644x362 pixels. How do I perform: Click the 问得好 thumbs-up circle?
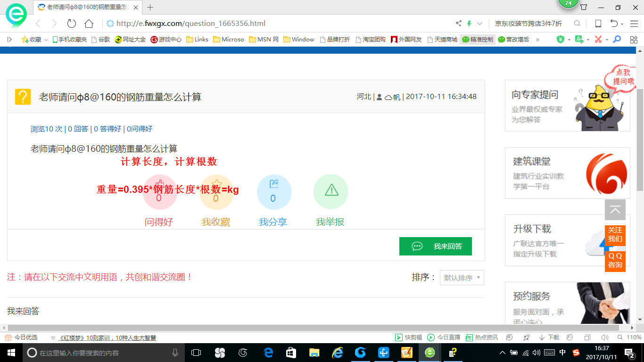159,192
